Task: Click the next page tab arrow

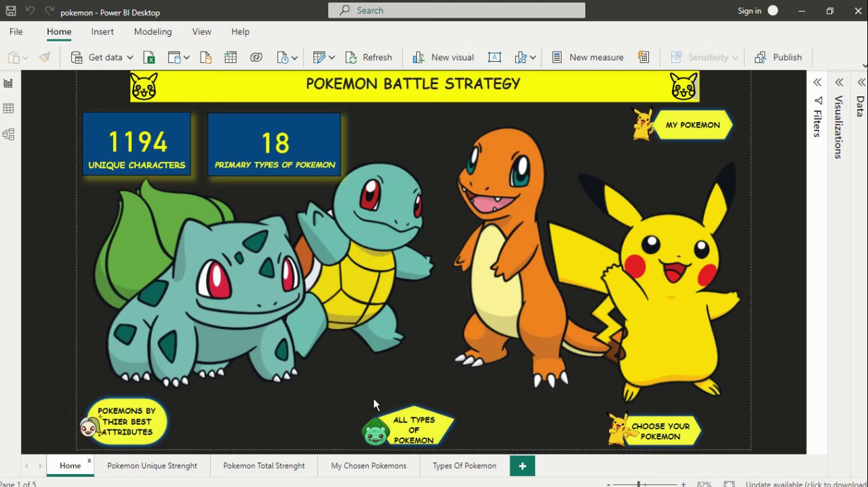Action: [x=40, y=466]
